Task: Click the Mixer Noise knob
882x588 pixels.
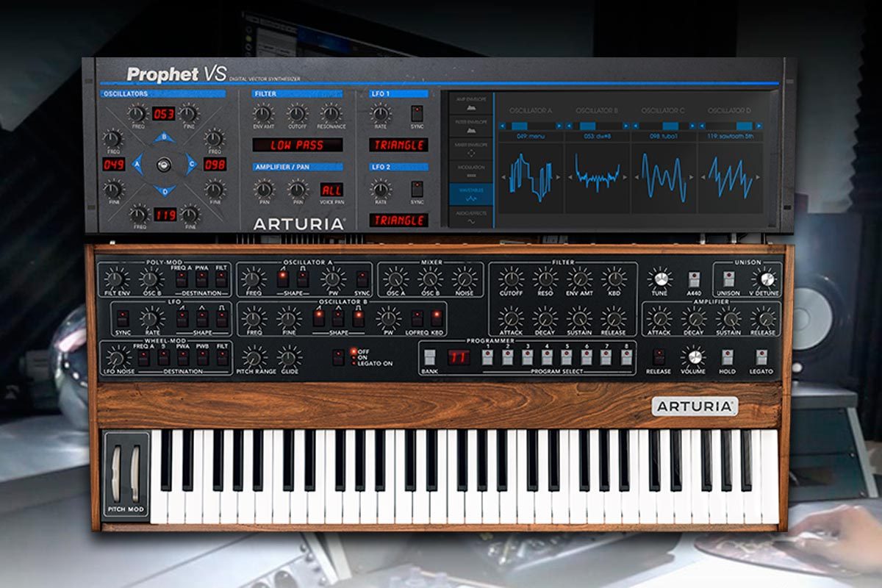Action: [465, 279]
